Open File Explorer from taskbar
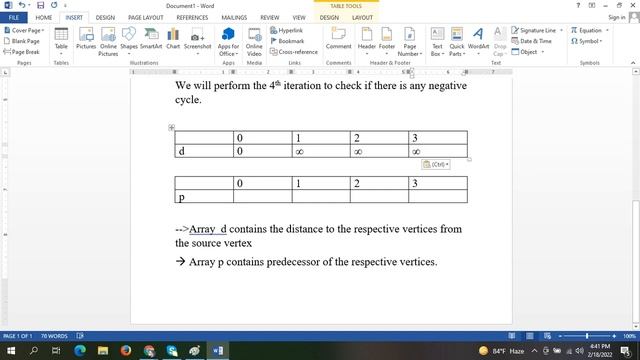 pyautogui.click(x=103, y=351)
